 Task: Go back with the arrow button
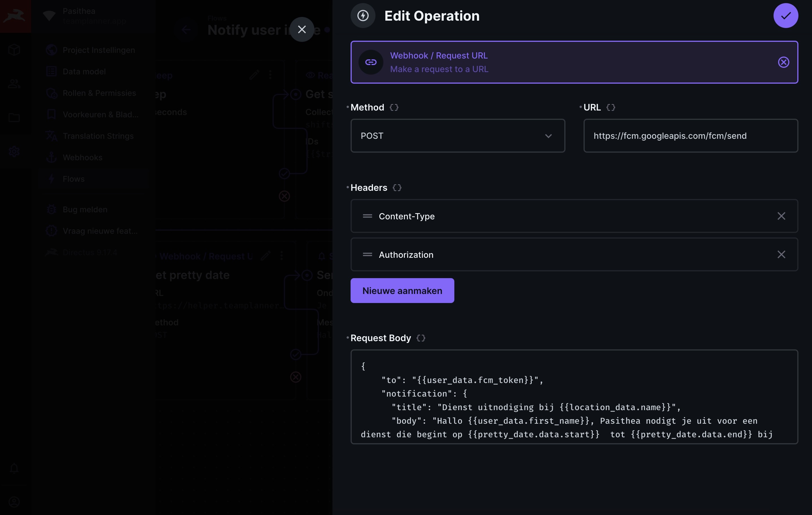pos(187,30)
